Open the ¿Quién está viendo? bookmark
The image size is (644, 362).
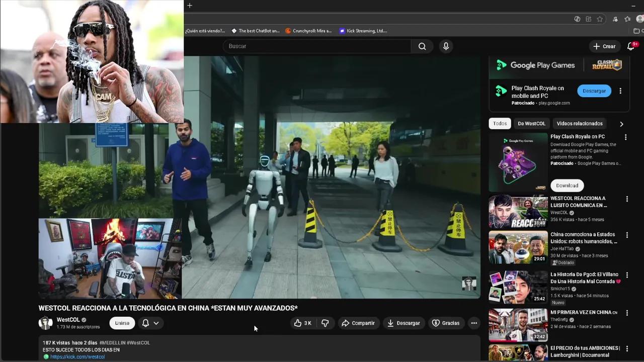coord(205,31)
